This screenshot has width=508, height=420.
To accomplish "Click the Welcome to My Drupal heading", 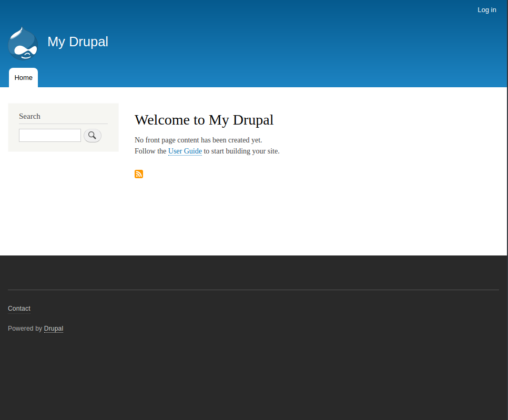I will point(204,120).
